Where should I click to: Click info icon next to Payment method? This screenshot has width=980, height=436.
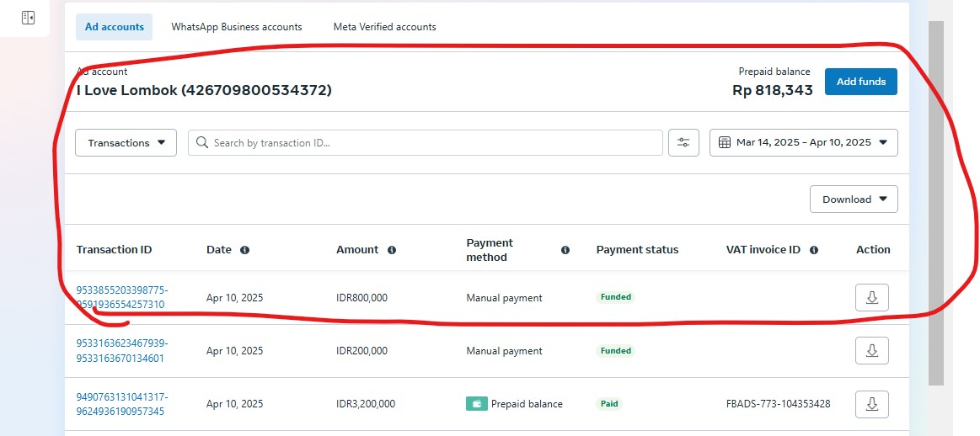pyautogui.click(x=565, y=250)
